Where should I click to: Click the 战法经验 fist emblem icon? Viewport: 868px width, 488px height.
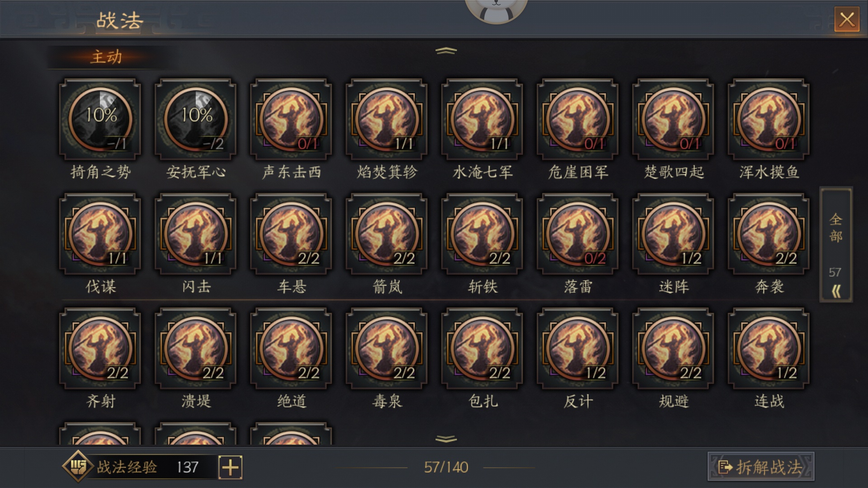point(78,466)
